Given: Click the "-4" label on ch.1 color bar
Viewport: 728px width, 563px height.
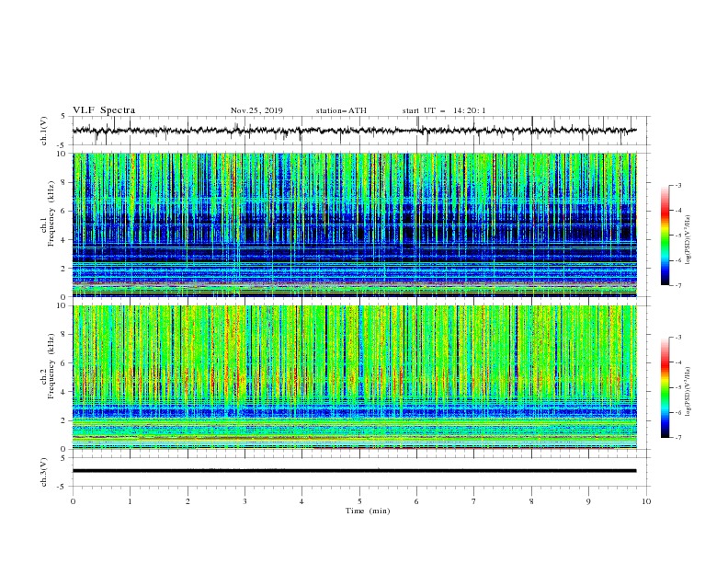Looking at the screenshot, I should 678,211.
